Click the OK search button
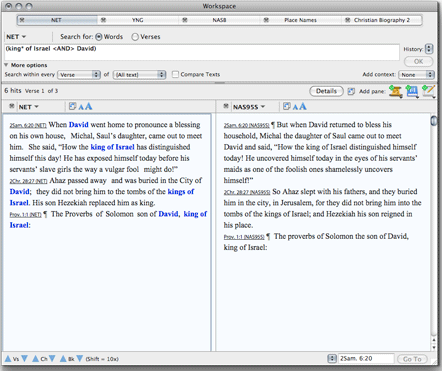The width and height of the screenshot is (442, 371). coord(418,62)
